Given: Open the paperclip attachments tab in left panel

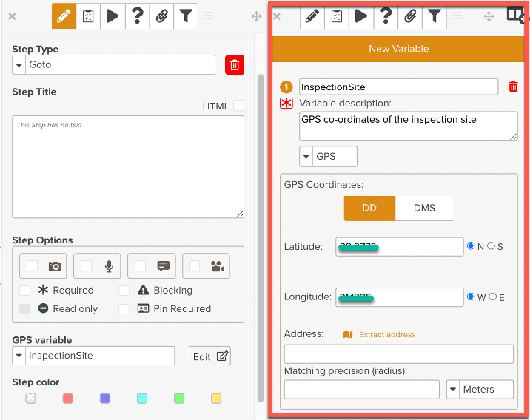Looking at the screenshot, I should tap(162, 16).
